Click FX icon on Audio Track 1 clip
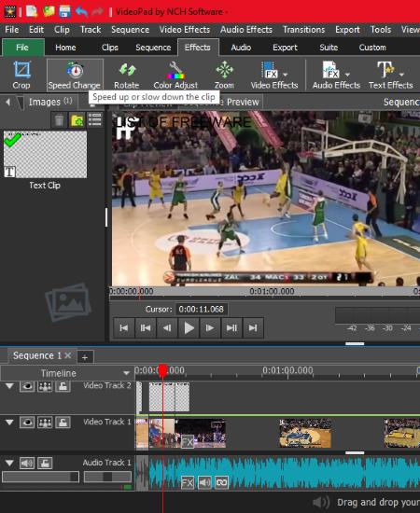 tap(188, 482)
